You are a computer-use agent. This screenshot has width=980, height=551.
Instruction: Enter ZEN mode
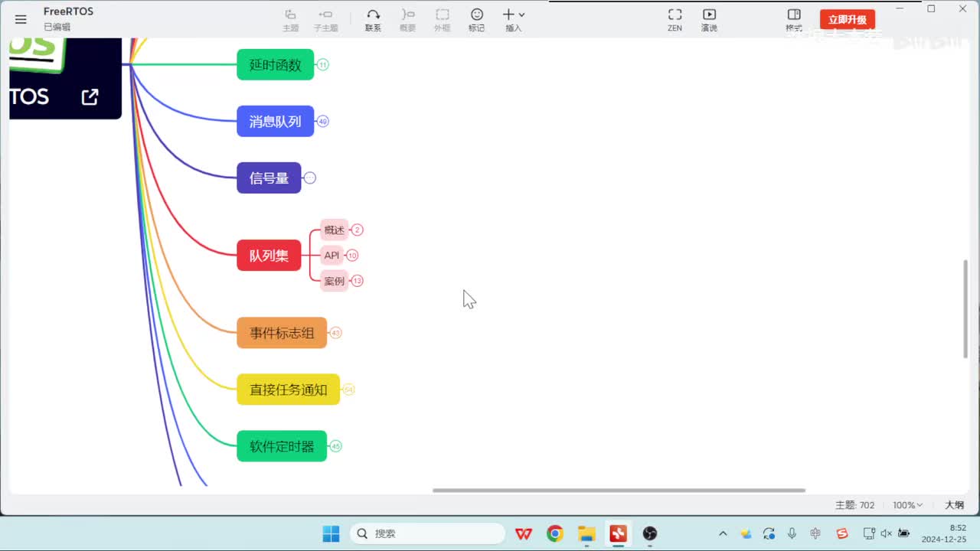click(675, 20)
